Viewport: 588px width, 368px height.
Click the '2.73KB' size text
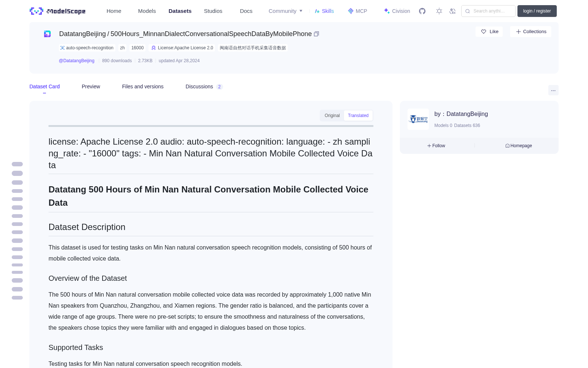(145, 61)
